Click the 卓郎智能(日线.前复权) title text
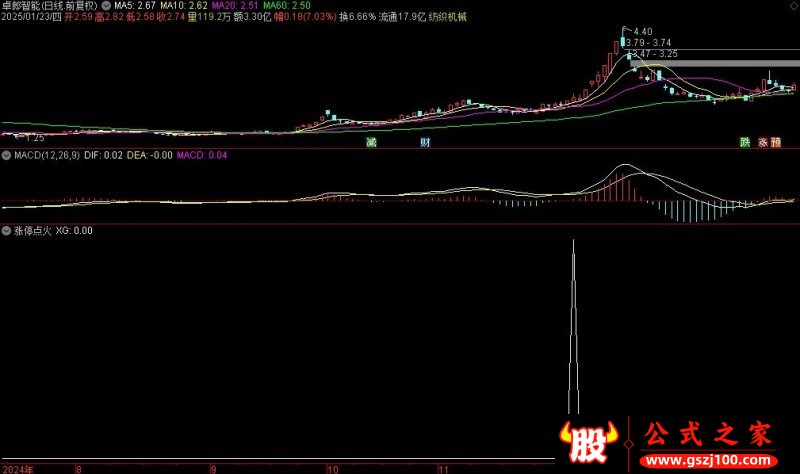Screen dimensions: 800x474 pos(49,6)
